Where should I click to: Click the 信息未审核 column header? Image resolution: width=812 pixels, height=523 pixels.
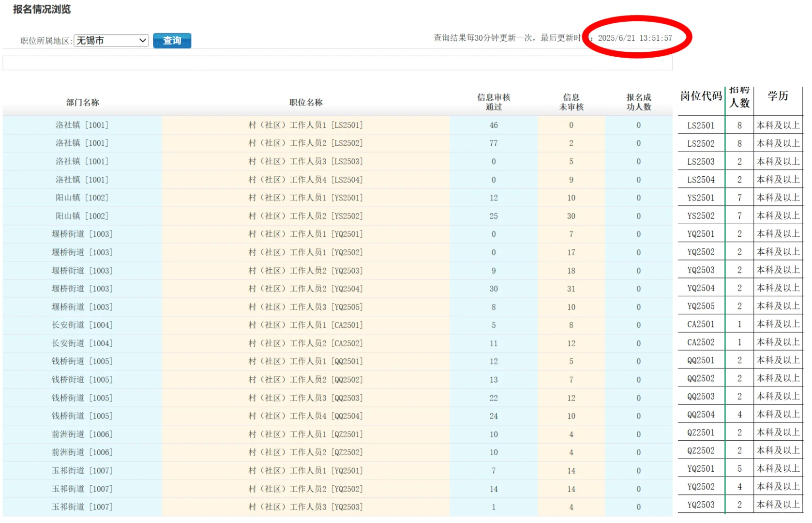571,102
